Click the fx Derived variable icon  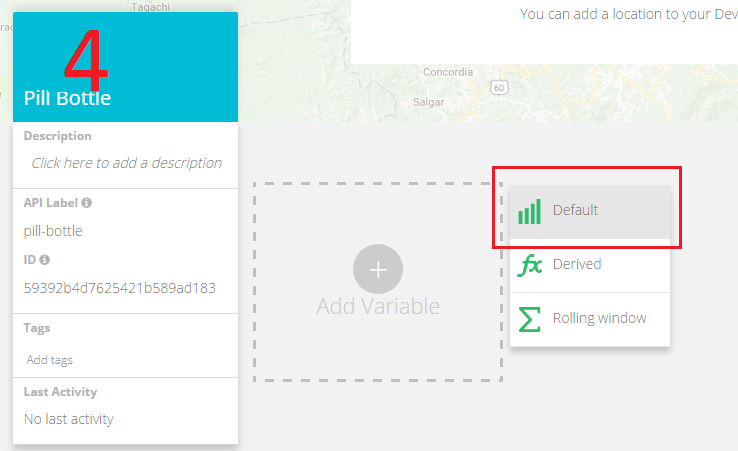(530, 265)
